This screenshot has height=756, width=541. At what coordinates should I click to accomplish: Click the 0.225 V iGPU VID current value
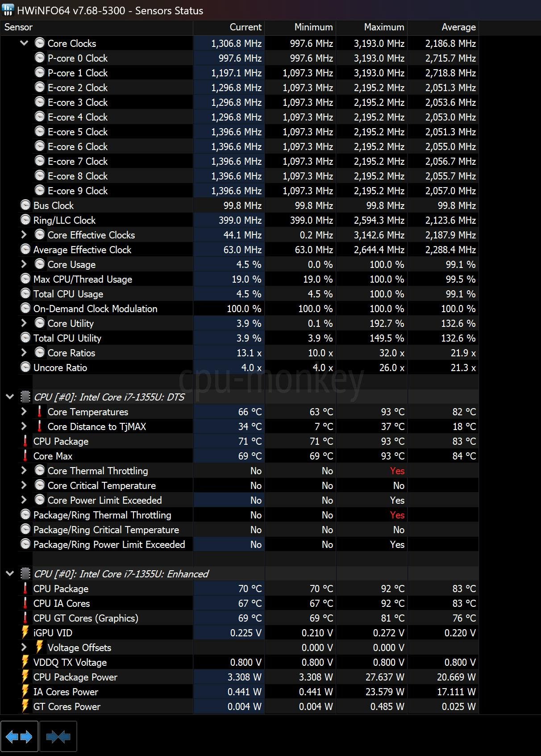click(246, 633)
